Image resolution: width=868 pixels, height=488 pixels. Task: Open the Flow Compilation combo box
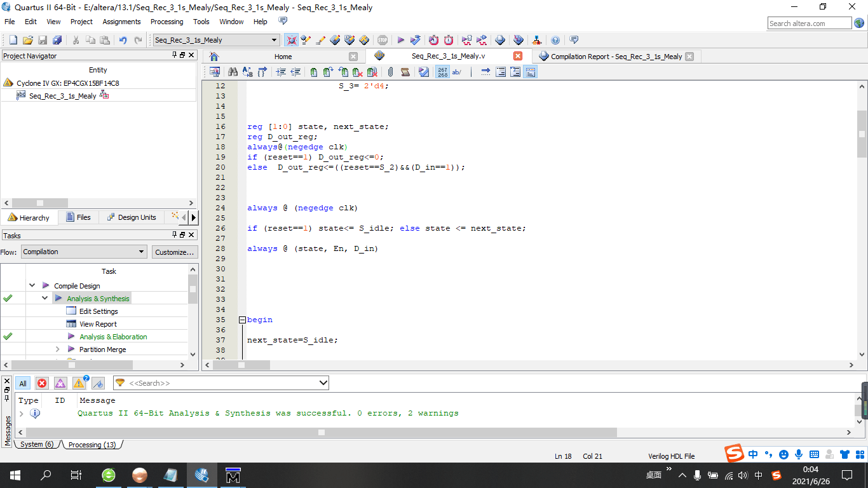[x=84, y=252]
